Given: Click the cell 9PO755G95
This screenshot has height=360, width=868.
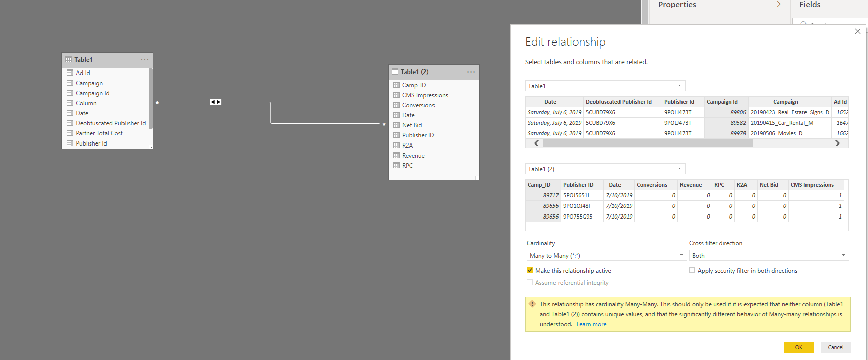Looking at the screenshot, I should tap(582, 217).
